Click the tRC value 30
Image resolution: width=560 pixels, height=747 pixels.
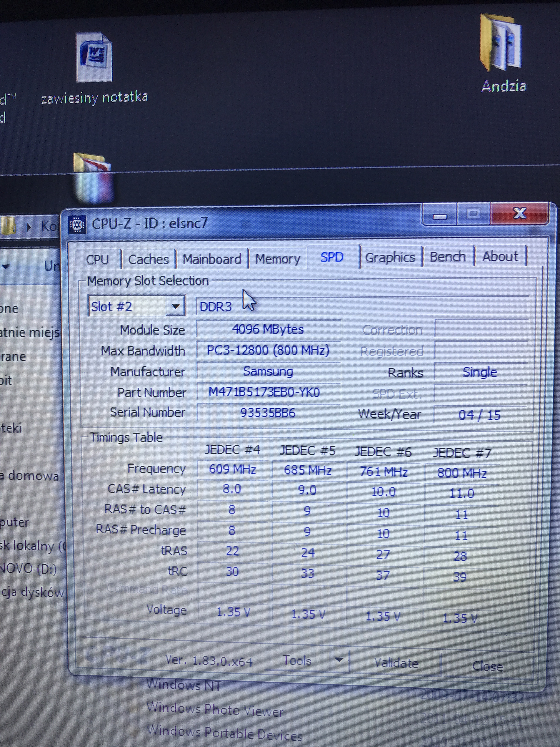point(232,571)
